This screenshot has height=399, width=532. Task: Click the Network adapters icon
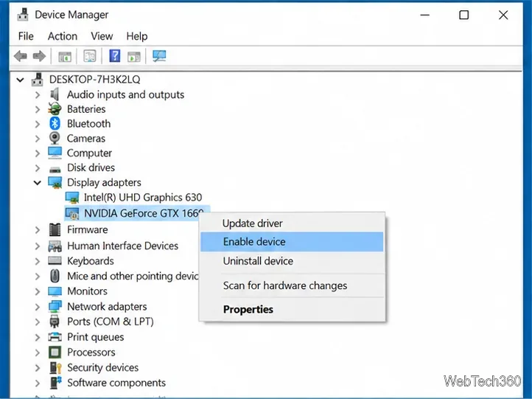click(x=55, y=306)
